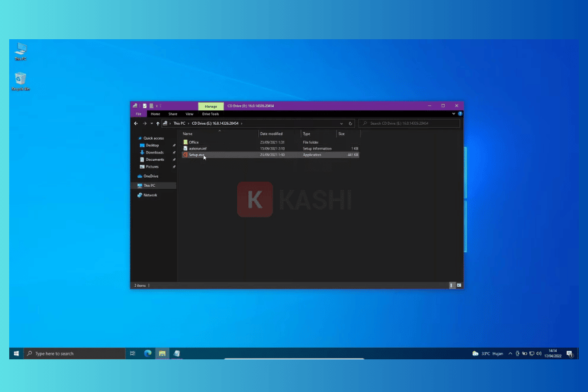Launch Microsoft Edge from the taskbar
This screenshot has width=588, height=392.
[148, 353]
